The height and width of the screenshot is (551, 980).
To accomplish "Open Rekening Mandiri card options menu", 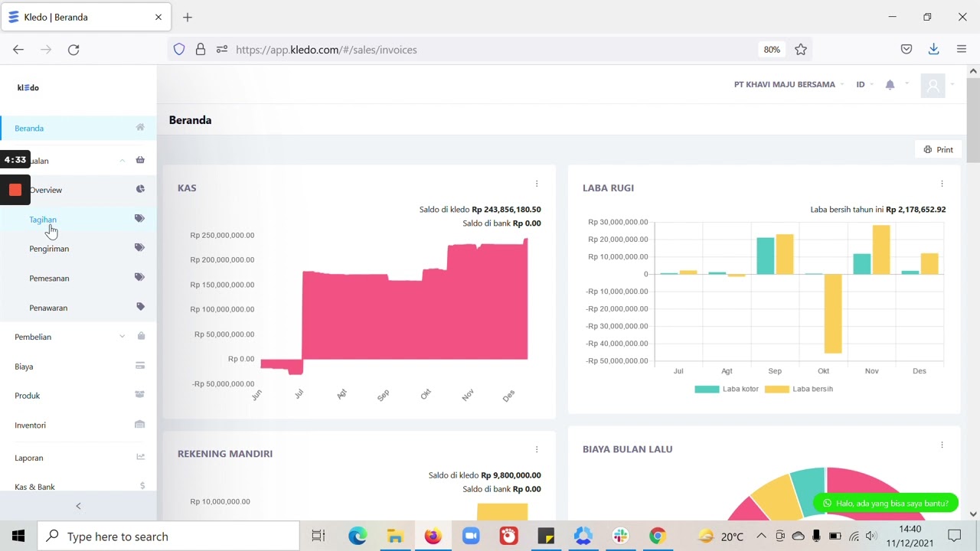I will 537,449.
